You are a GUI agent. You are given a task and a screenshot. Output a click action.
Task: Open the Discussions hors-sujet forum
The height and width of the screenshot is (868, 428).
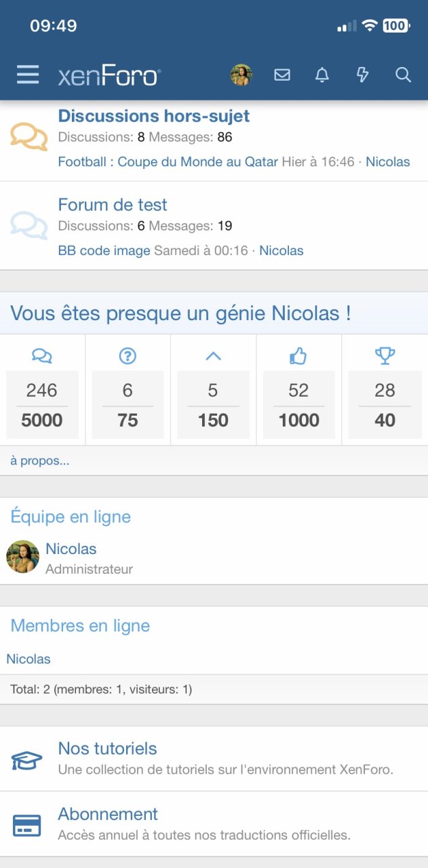coord(154,116)
